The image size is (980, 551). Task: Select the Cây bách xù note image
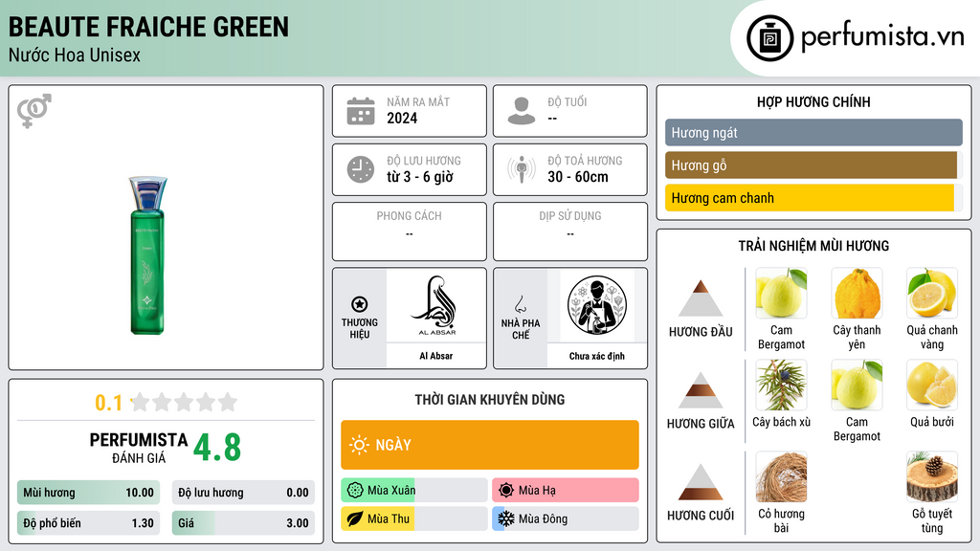coord(781,385)
